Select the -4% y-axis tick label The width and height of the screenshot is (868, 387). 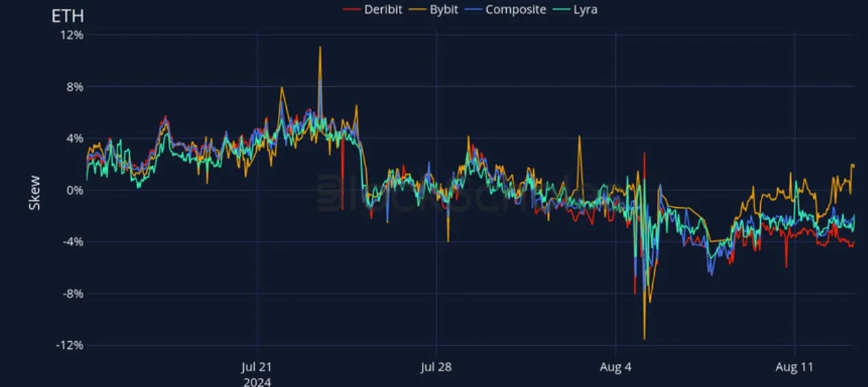72,241
